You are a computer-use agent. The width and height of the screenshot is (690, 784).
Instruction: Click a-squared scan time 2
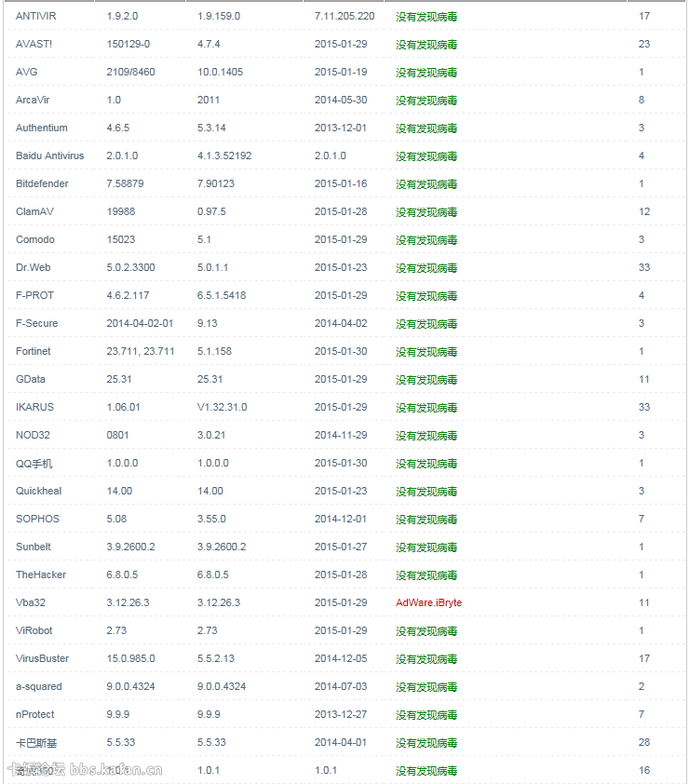coord(642,687)
